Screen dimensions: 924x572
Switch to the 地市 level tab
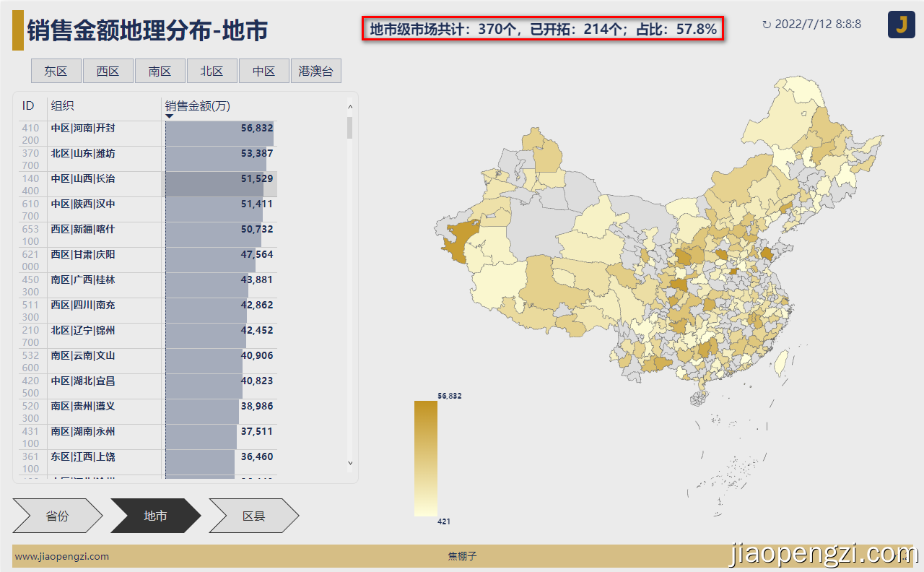tap(155, 516)
